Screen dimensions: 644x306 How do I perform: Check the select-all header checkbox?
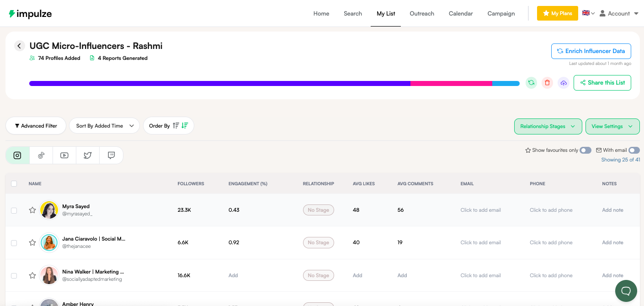14,183
